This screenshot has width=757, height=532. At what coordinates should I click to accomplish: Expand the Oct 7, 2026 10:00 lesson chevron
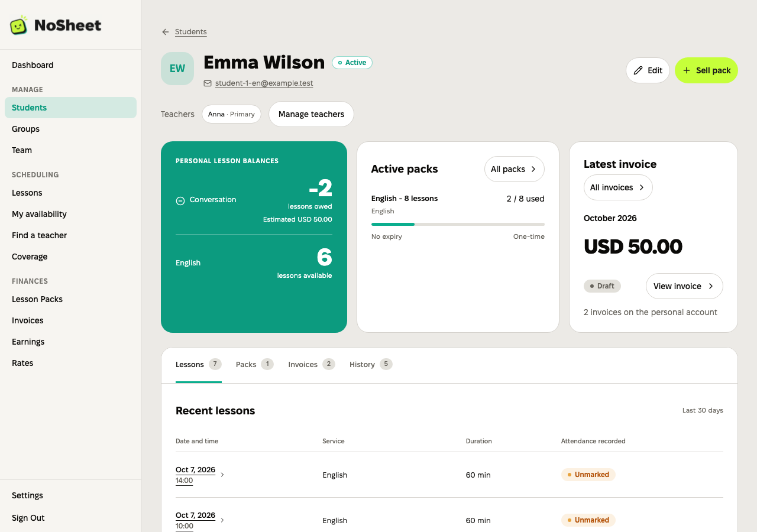tap(222, 520)
